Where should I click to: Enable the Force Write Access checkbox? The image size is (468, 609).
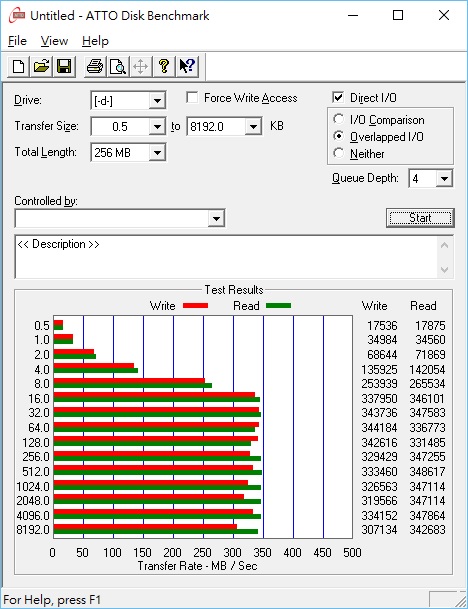[192, 97]
